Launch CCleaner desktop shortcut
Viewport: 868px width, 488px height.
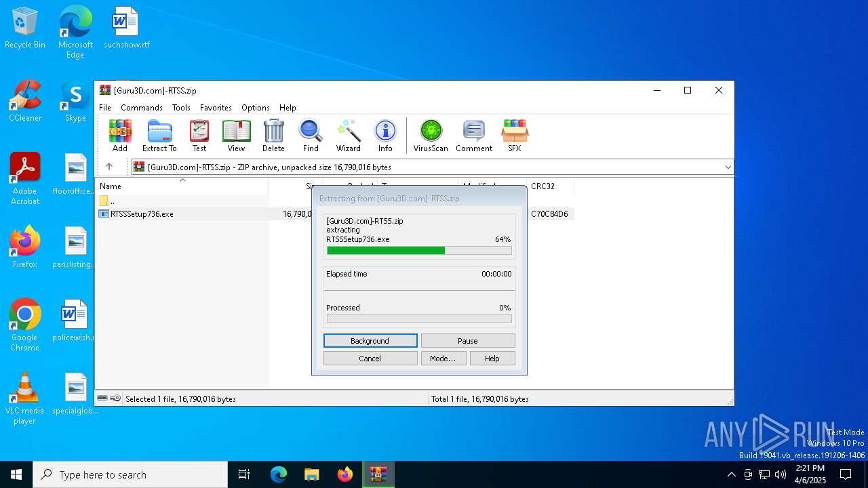[x=25, y=101]
